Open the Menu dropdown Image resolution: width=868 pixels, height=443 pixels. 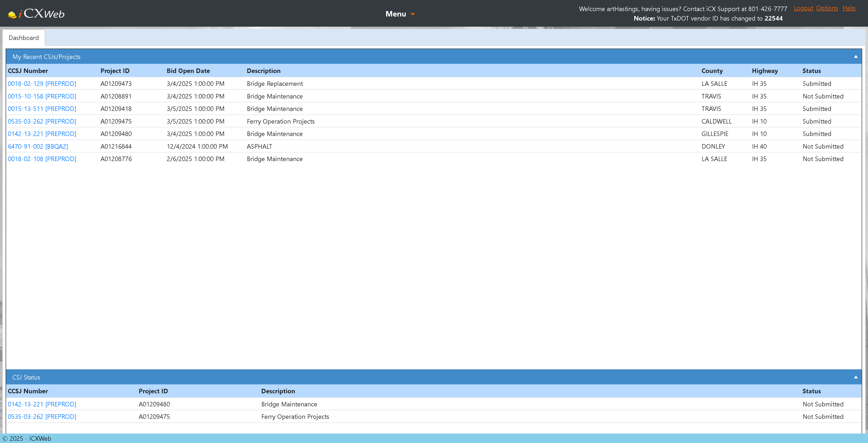click(x=400, y=14)
